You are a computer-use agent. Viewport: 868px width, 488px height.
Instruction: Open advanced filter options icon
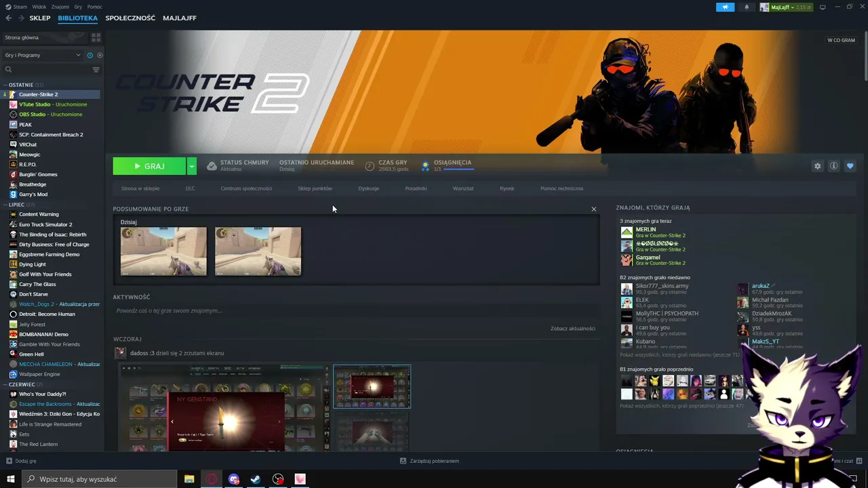(x=96, y=70)
